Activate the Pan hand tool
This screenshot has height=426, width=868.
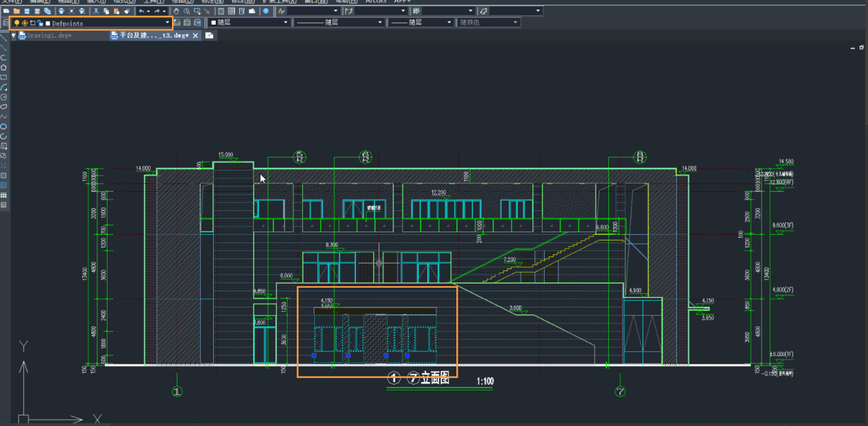(176, 11)
